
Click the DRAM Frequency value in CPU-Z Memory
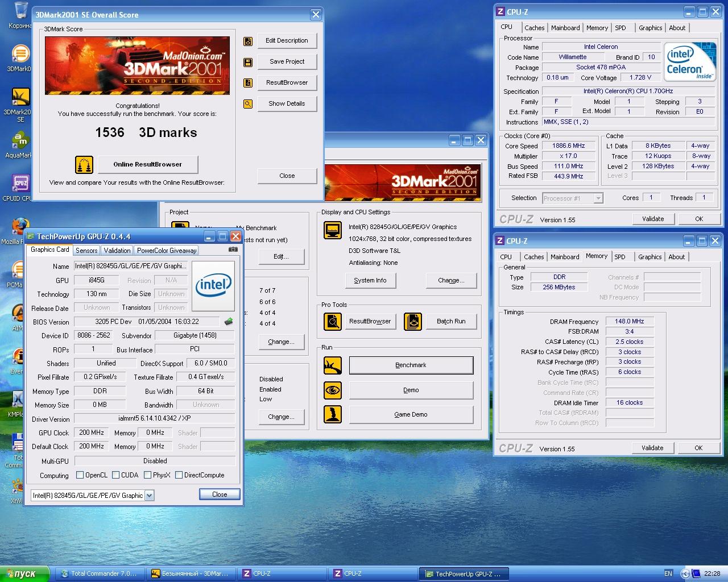[x=630, y=322]
